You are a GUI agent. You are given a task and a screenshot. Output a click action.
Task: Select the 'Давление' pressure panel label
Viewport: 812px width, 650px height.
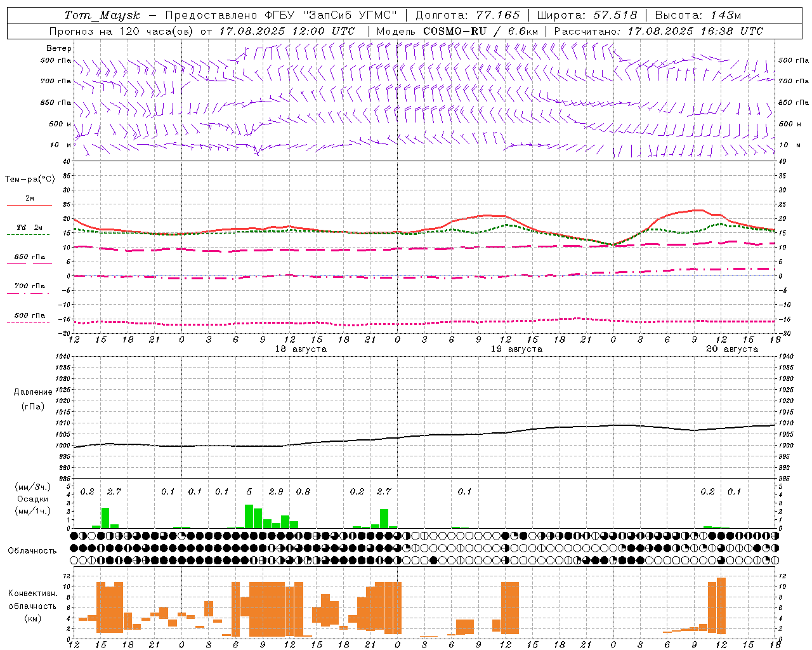[33, 392]
